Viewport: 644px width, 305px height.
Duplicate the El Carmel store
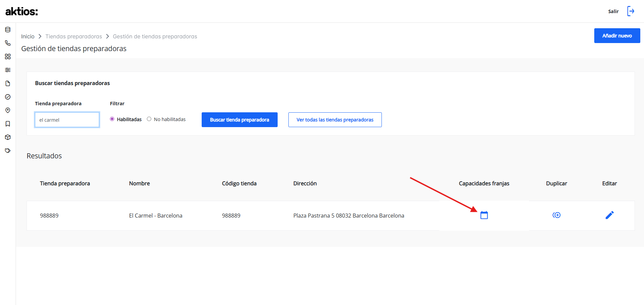[557, 215]
